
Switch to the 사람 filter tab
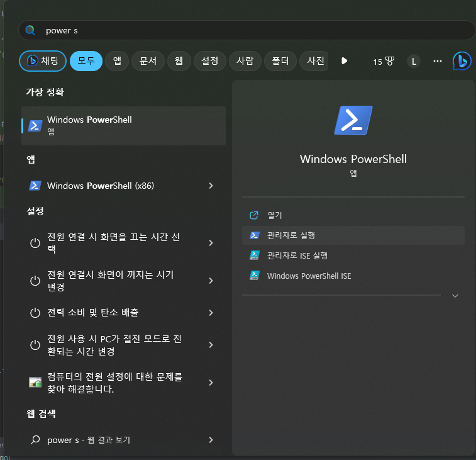coord(245,61)
